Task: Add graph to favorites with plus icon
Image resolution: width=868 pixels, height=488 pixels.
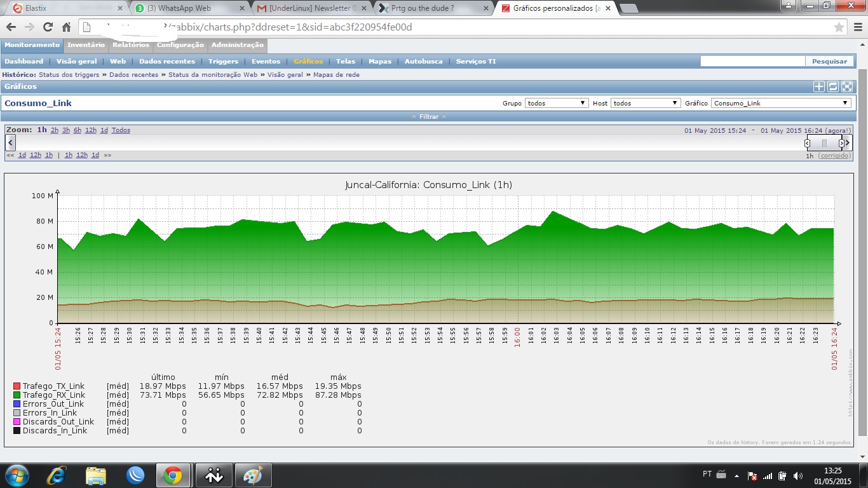Action: (x=819, y=87)
